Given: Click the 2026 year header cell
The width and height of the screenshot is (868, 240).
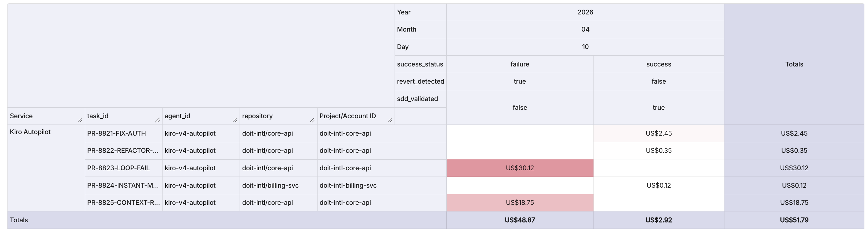Looking at the screenshot, I should pyautogui.click(x=585, y=12).
